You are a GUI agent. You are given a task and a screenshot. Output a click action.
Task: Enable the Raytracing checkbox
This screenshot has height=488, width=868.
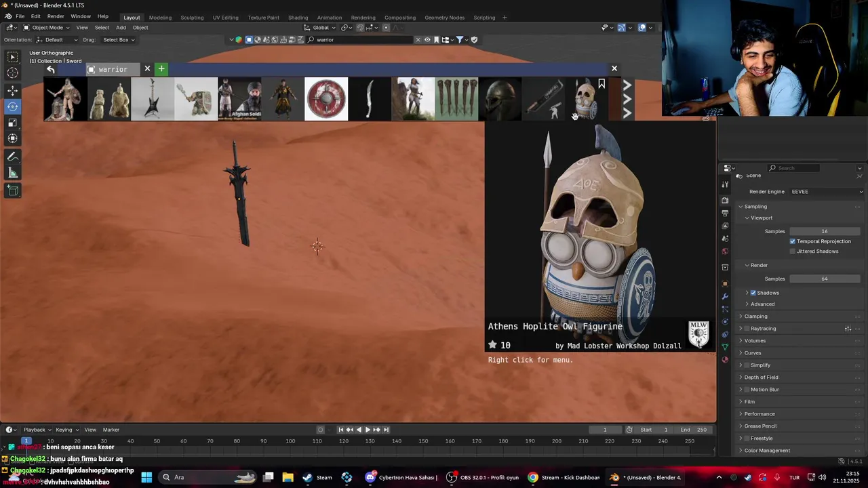click(747, 329)
